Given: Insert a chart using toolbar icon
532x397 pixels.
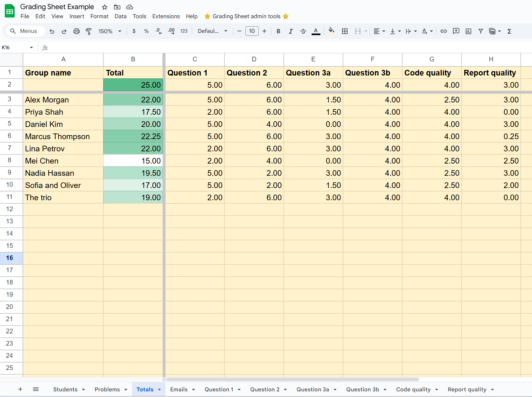Looking at the screenshot, I should click(468, 31).
